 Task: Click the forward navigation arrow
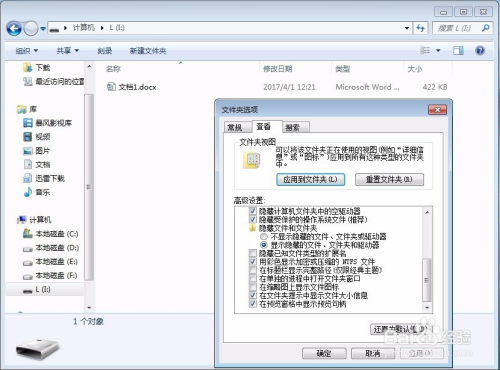coord(31,28)
